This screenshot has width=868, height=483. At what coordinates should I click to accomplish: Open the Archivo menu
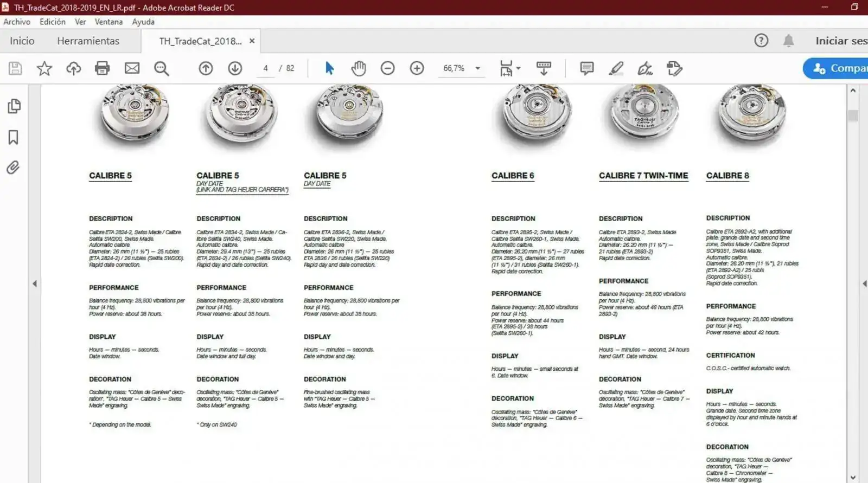click(17, 22)
